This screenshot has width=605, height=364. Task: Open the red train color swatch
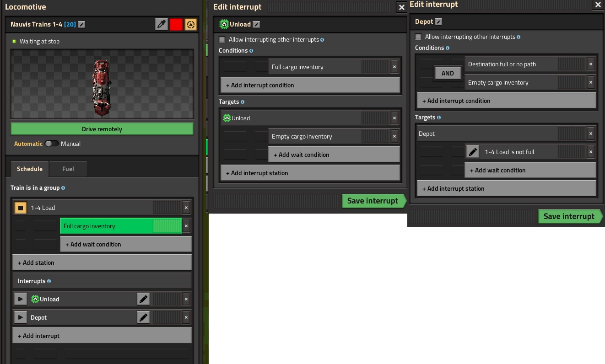[x=176, y=24]
